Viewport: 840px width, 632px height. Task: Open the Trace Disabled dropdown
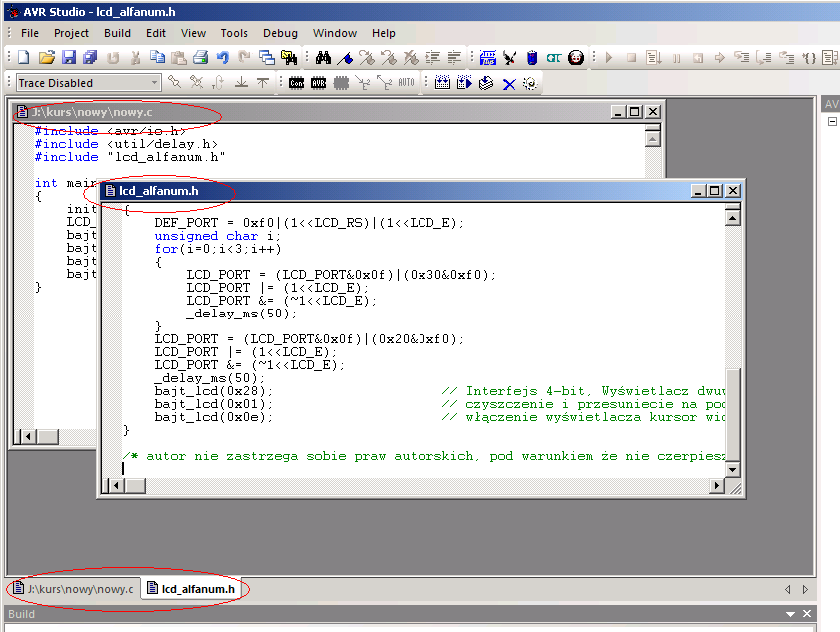154,83
